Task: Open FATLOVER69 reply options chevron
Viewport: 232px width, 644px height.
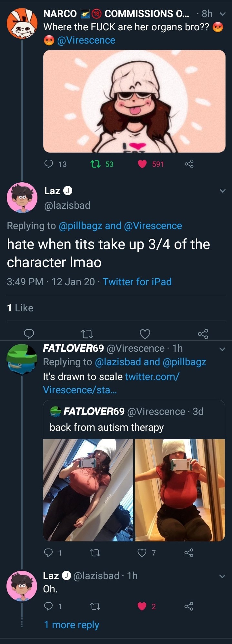Action: coord(222,349)
